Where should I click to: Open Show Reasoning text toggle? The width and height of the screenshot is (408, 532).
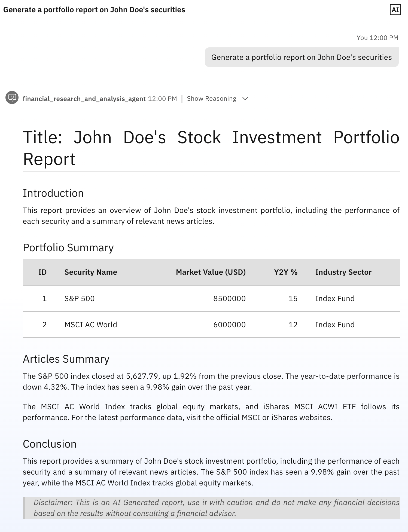pos(211,99)
